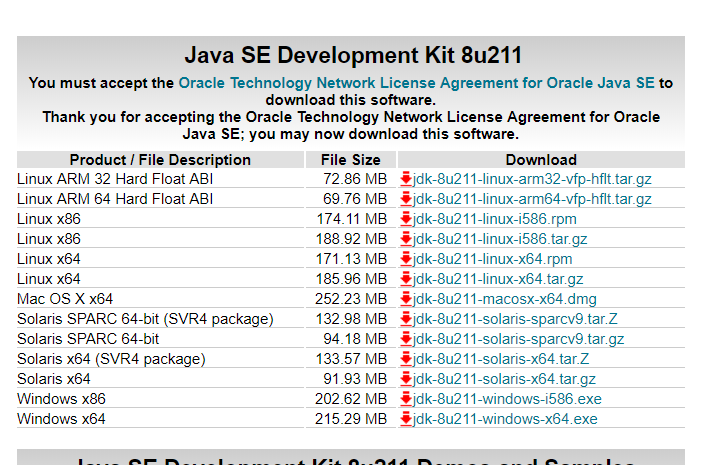Download jdk-8u211-solaris-x64.tar.gz link
Viewport: 712px width, 465px height.
(x=504, y=379)
